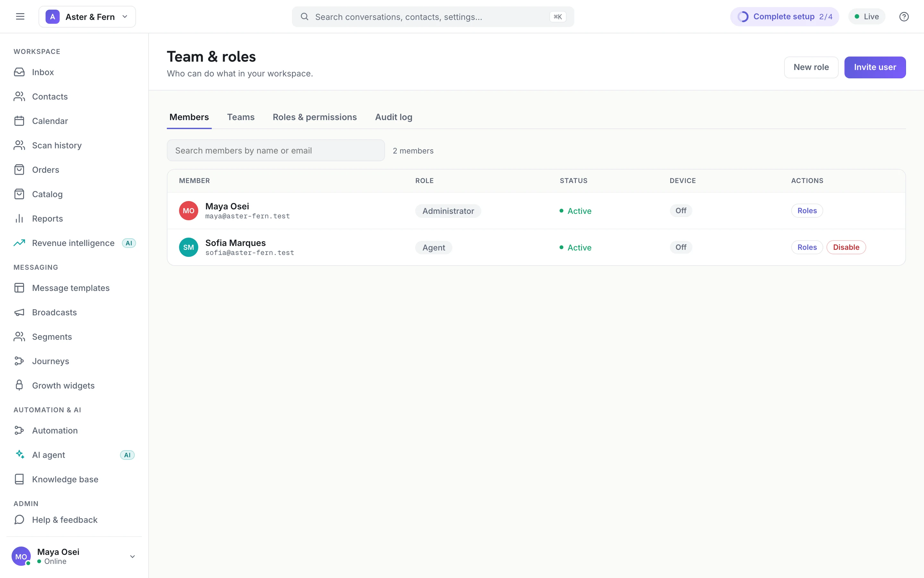The height and width of the screenshot is (578, 924).
Task: Click Maya Osei's Administrator role badge
Action: pos(448,211)
